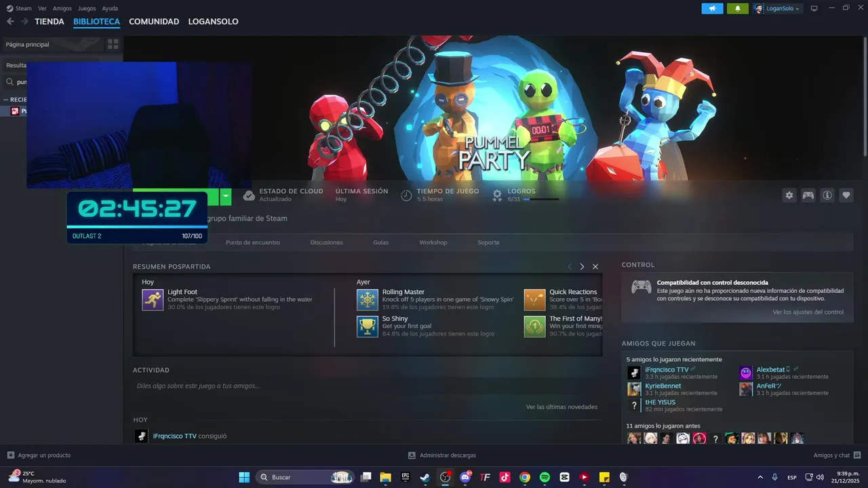Click the Windows taskbar Buscar search box
The image size is (868, 488).
click(x=305, y=477)
